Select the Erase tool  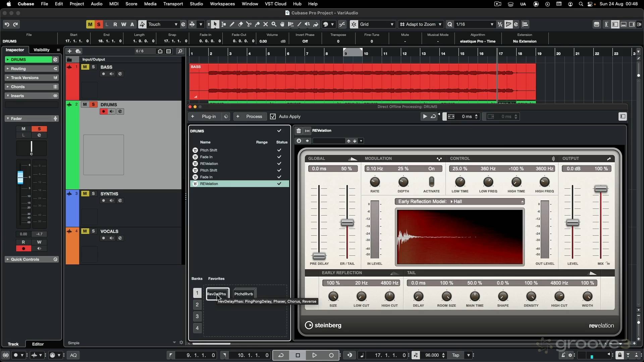[x=240, y=24]
